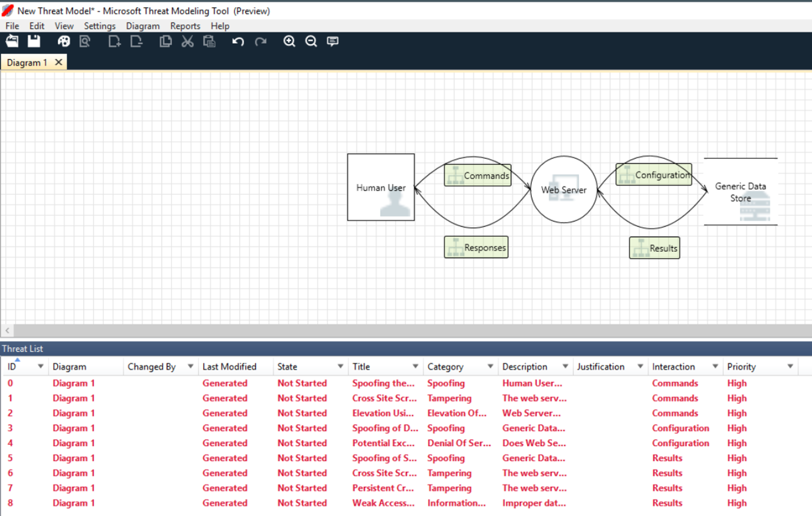Open the Priority column filter dropdown

point(790,366)
